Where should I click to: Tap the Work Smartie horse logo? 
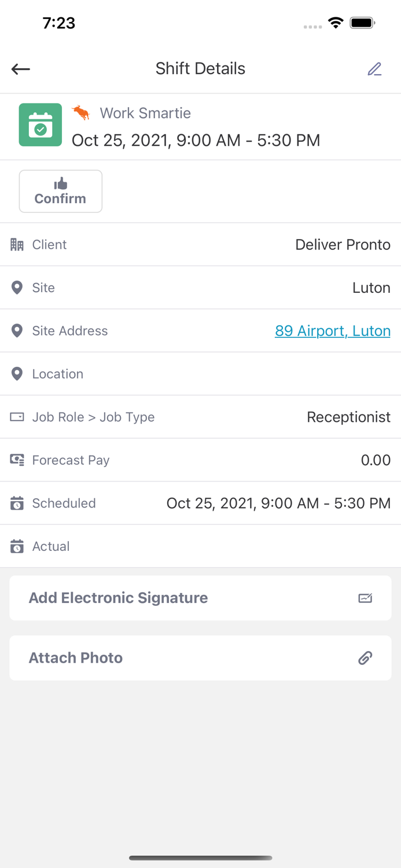pos(82,113)
